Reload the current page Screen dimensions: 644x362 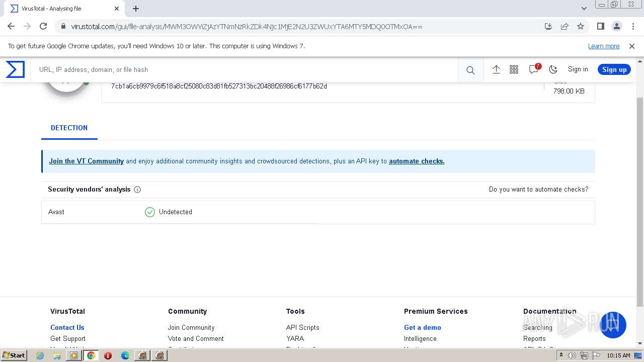click(43, 26)
